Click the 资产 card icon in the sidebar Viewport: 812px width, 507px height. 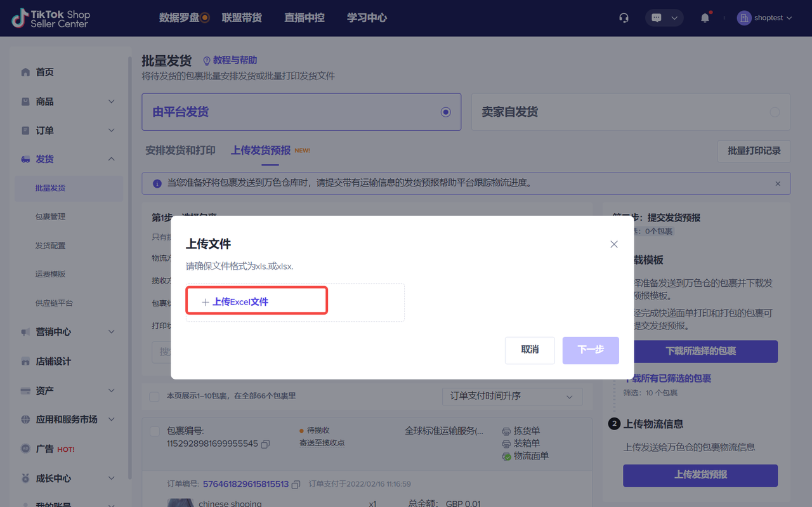[x=25, y=391]
